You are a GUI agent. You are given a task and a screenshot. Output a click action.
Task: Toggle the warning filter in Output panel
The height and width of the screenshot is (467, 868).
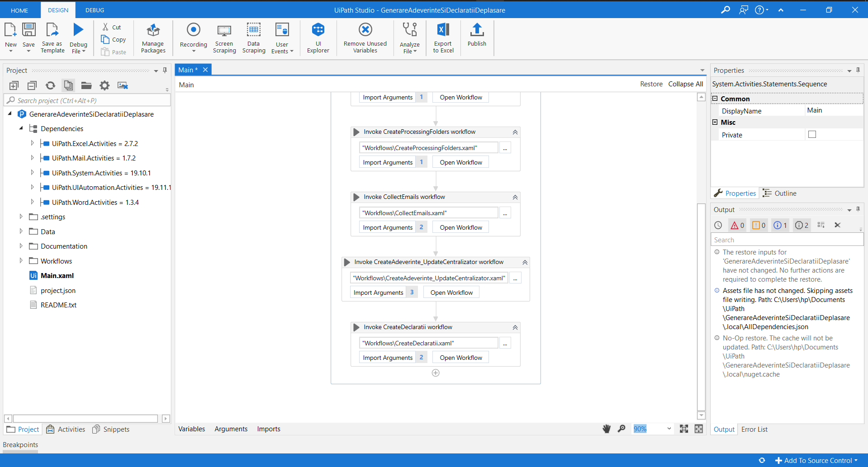pos(759,225)
